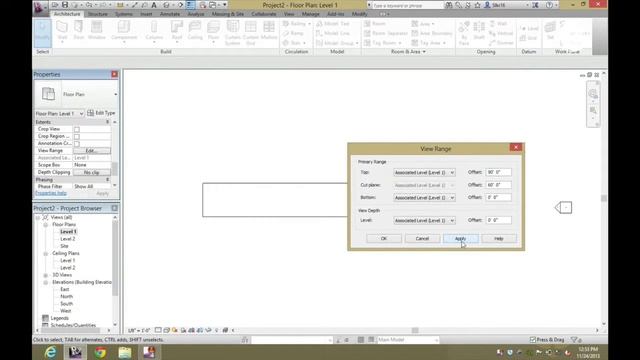Select the Floor tool in Build panel
640x360 pixels.
tap(213, 31)
